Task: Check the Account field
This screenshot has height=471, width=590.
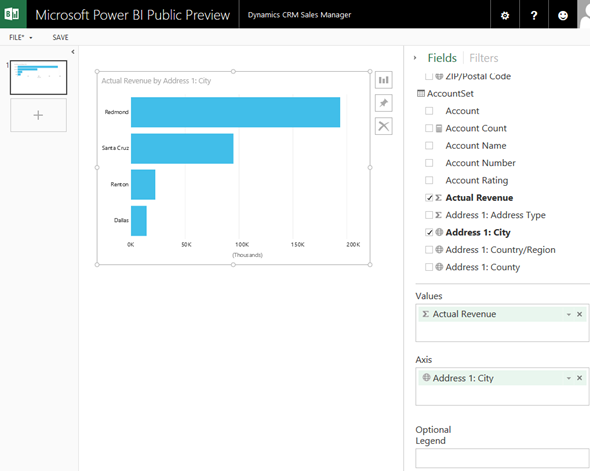Action: [429, 111]
